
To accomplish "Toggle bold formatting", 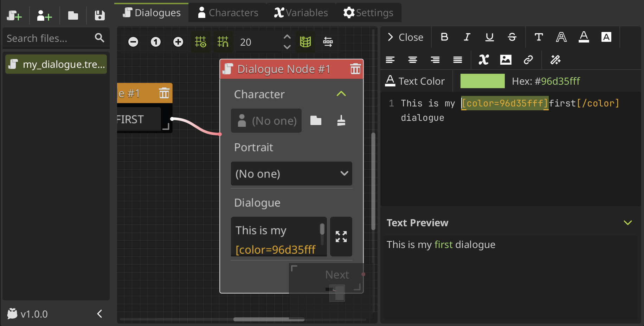I will pyautogui.click(x=444, y=37).
